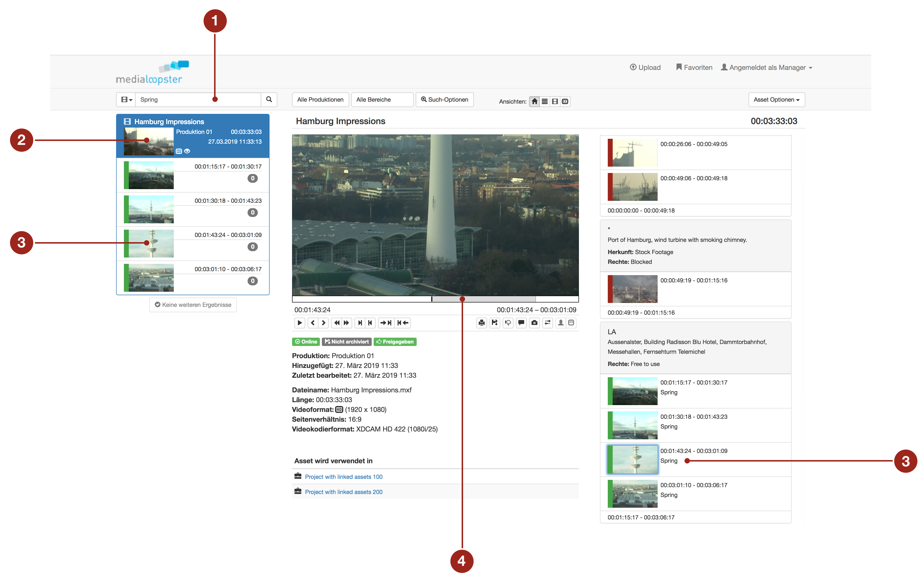The width and height of the screenshot is (924, 581).
Task: Click Upload in the top bar
Action: coord(645,67)
